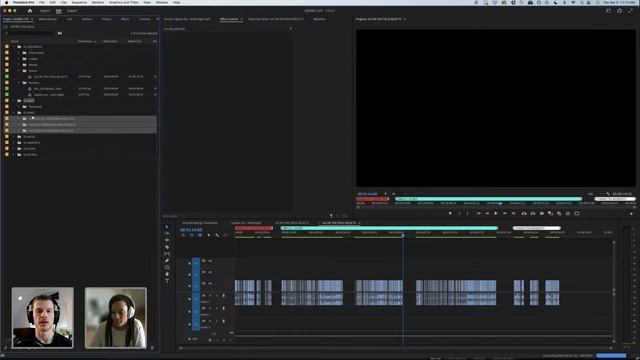Open the Sequence menu
Viewport: 640px width, 360px height.
(x=79, y=2)
